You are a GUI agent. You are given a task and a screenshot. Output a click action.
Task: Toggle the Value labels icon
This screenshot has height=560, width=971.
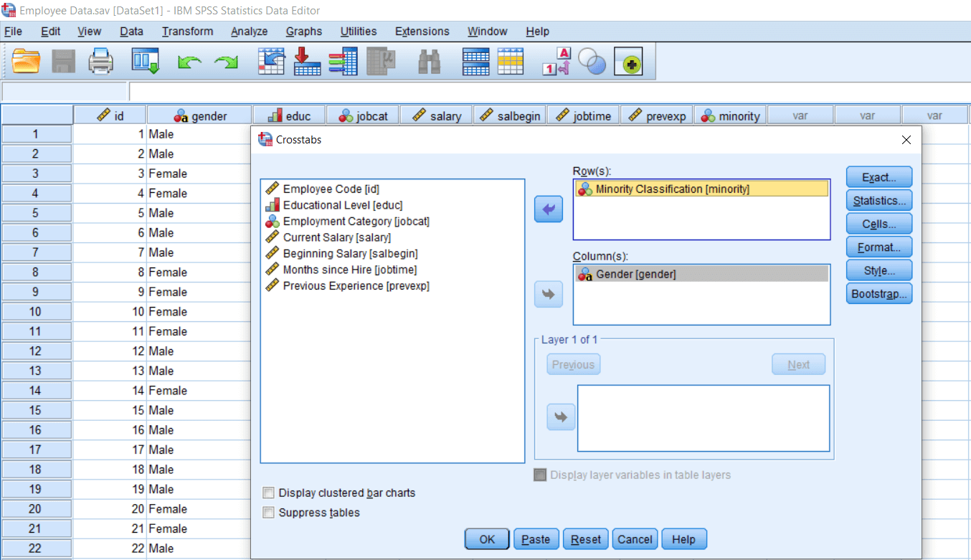pyautogui.click(x=556, y=62)
